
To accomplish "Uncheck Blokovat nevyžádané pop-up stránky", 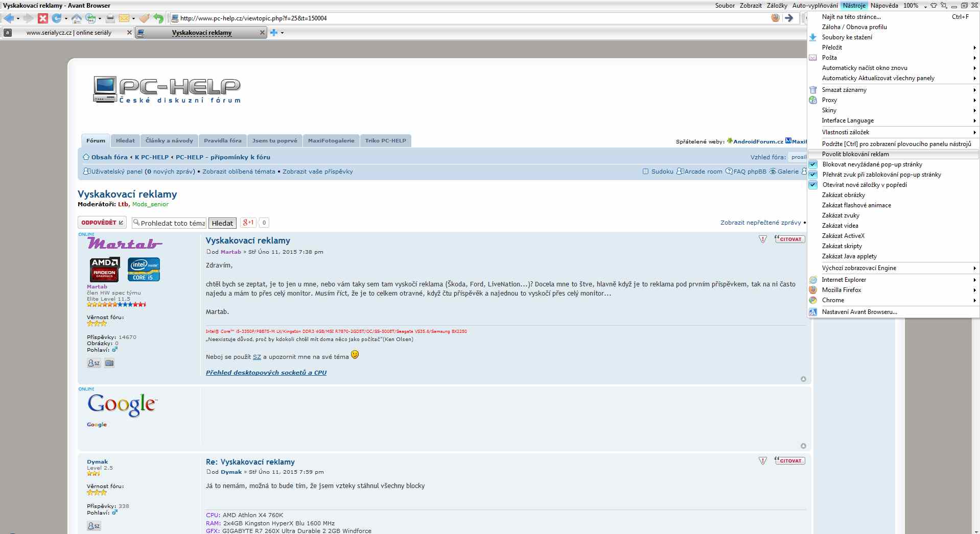I will 813,164.
